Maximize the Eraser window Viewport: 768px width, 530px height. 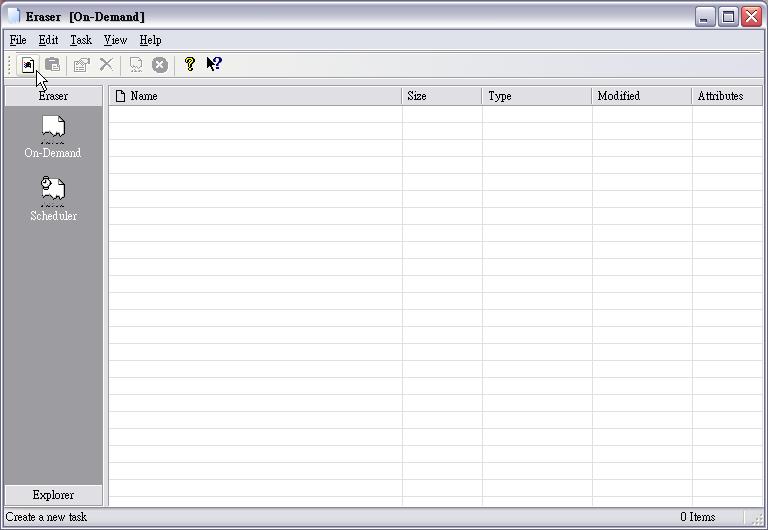coord(728,17)
